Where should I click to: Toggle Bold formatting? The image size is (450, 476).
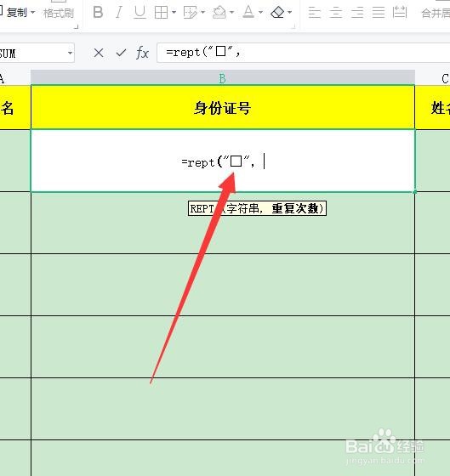pyautogui.click(x=98, y=13)
